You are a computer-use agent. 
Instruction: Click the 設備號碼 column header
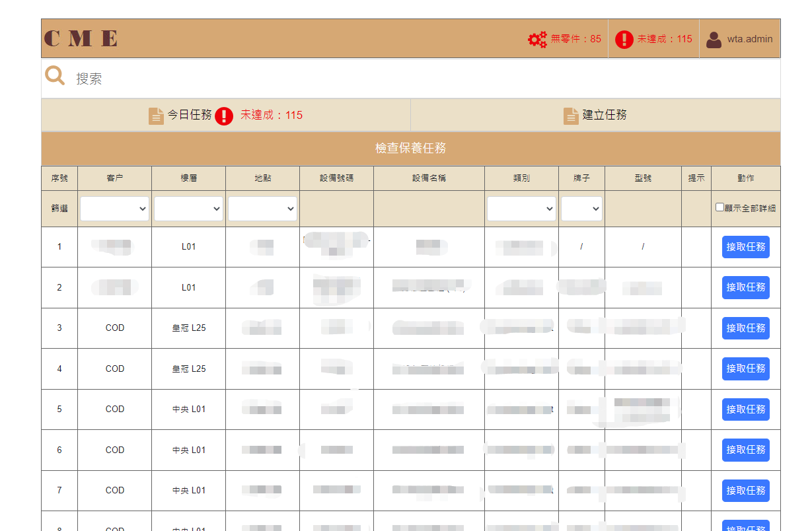click(336, 178)
